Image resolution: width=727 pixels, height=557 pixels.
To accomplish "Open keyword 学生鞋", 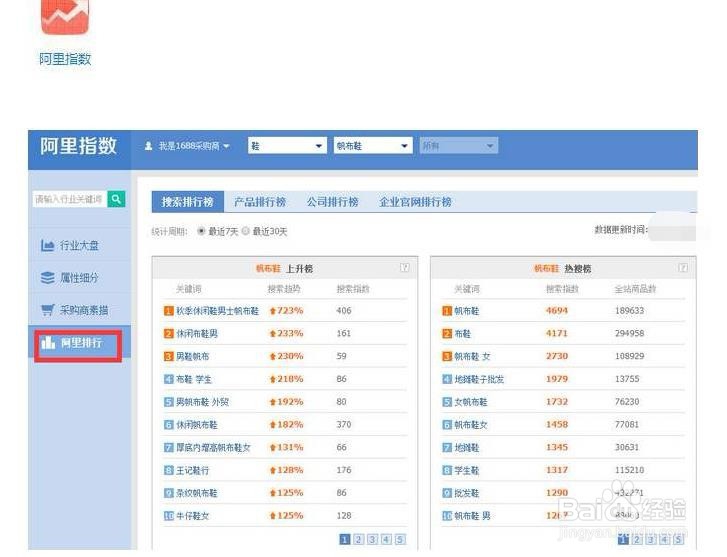I will coord(466,470).
